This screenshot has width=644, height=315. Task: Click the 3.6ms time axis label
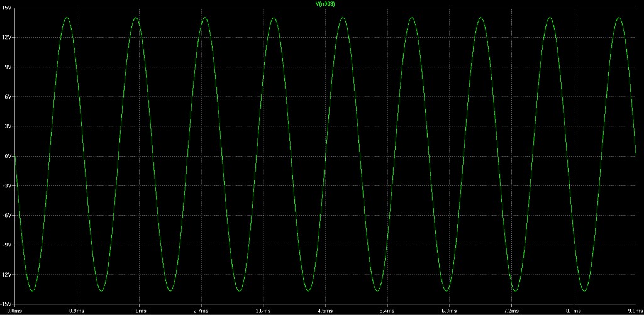coord(263,311)
